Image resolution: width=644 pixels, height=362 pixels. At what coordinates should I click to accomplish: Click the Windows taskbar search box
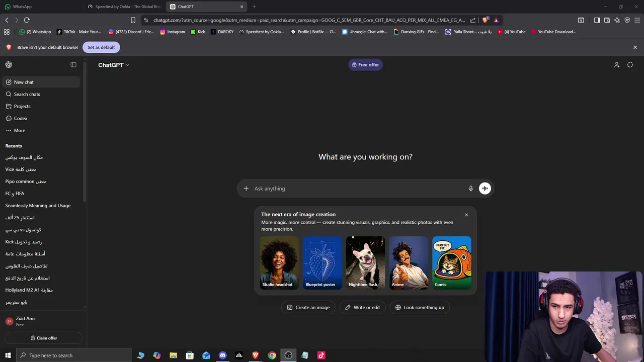tap(74, 355)
